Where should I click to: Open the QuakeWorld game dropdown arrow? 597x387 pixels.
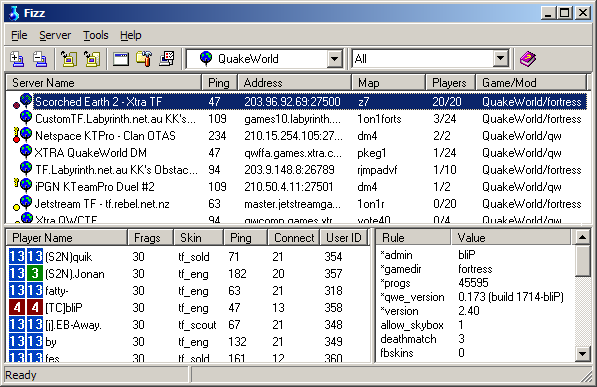coord(335,59)
